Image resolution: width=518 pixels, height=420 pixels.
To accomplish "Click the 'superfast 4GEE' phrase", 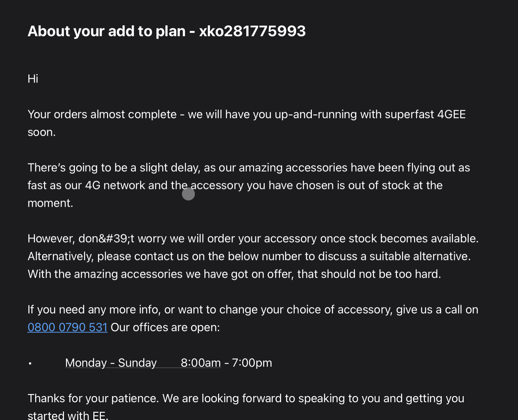I will pos(425,114).
